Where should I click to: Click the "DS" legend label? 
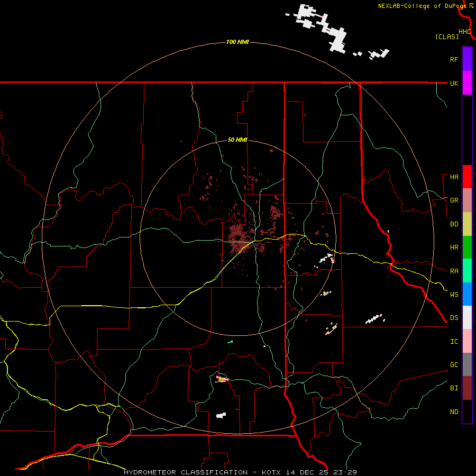(x=454, y=318)
